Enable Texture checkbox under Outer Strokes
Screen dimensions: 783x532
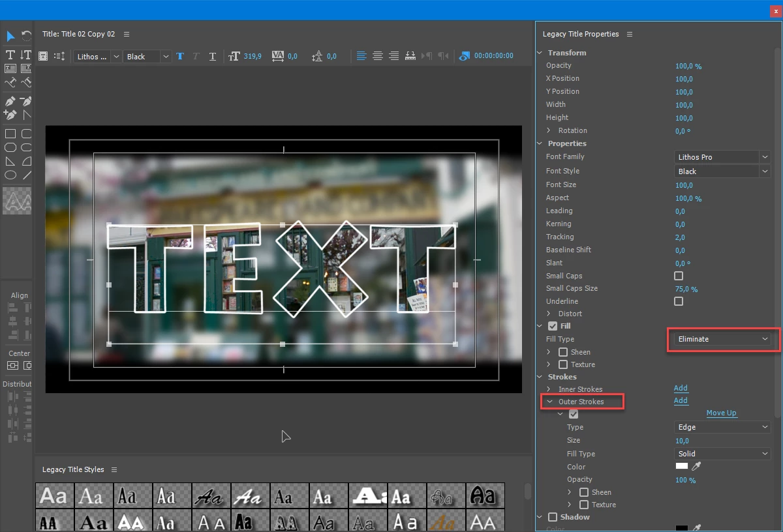584,505
